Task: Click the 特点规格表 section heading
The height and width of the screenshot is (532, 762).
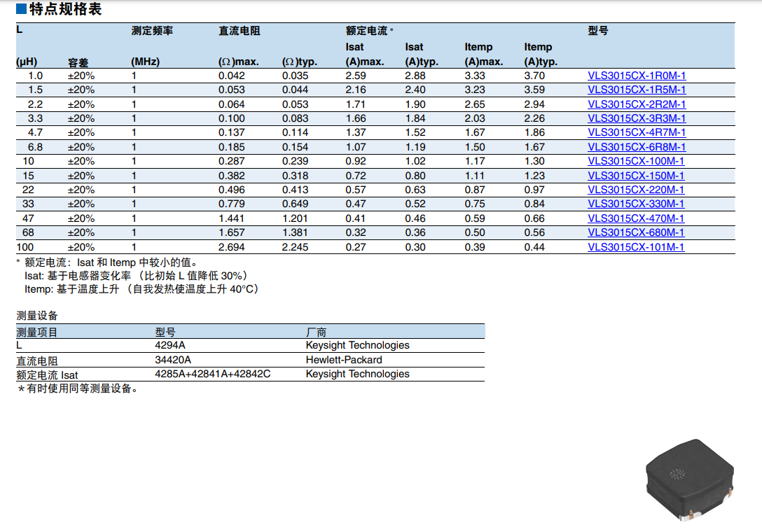Action: [x=65, y=8]
